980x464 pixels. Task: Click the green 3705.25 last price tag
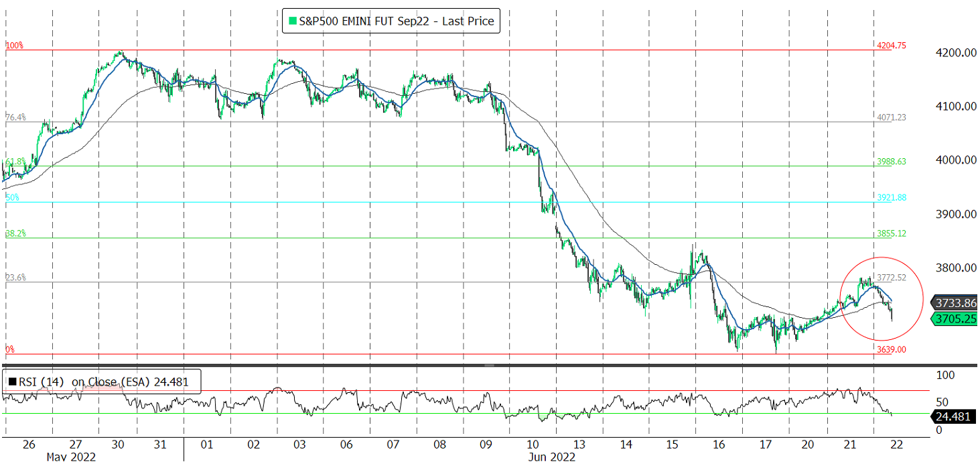pos(956,319)
